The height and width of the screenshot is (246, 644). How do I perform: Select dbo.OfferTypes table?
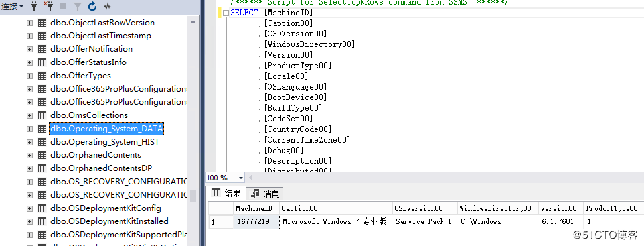(80, 76)
